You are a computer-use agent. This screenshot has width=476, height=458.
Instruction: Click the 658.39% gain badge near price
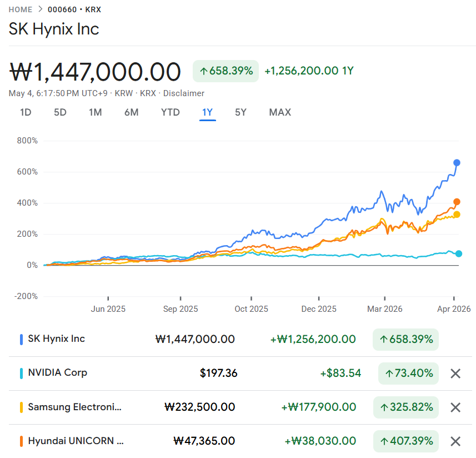(x=226, y=71)
